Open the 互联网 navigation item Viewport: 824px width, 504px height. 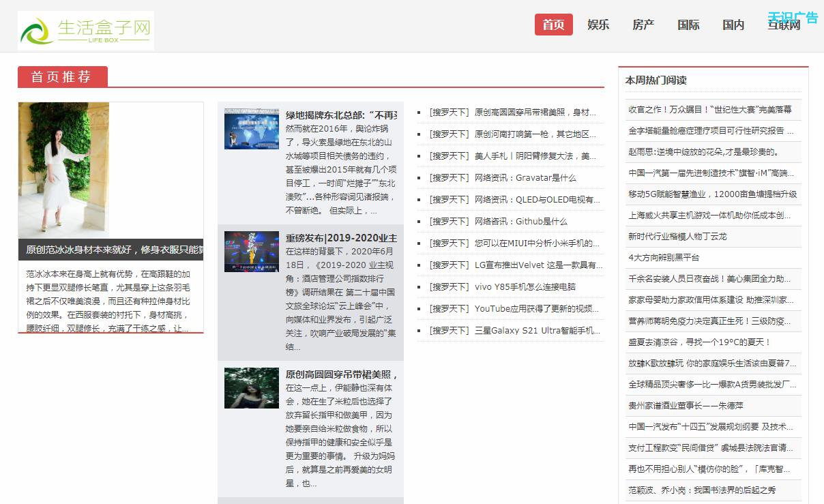[784, 25]
